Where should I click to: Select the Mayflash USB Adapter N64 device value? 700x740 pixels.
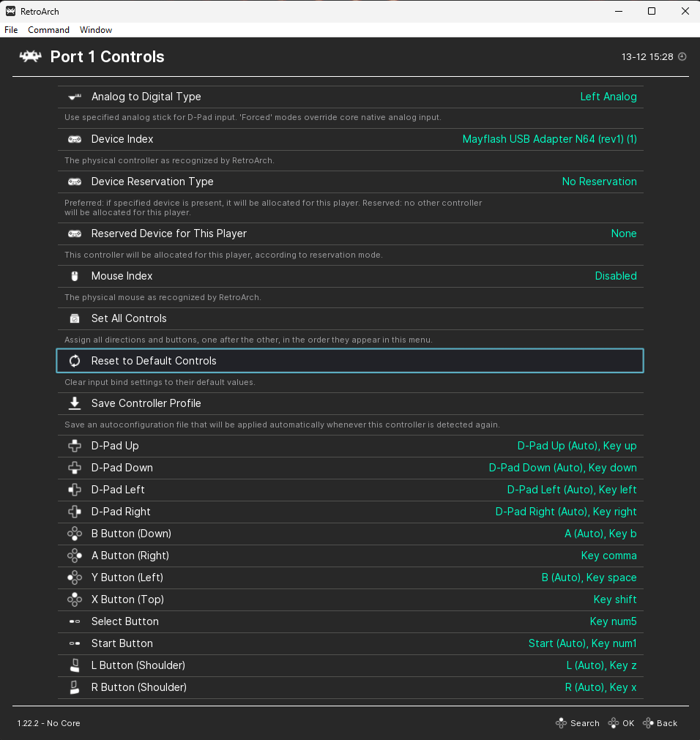(549, 139)
